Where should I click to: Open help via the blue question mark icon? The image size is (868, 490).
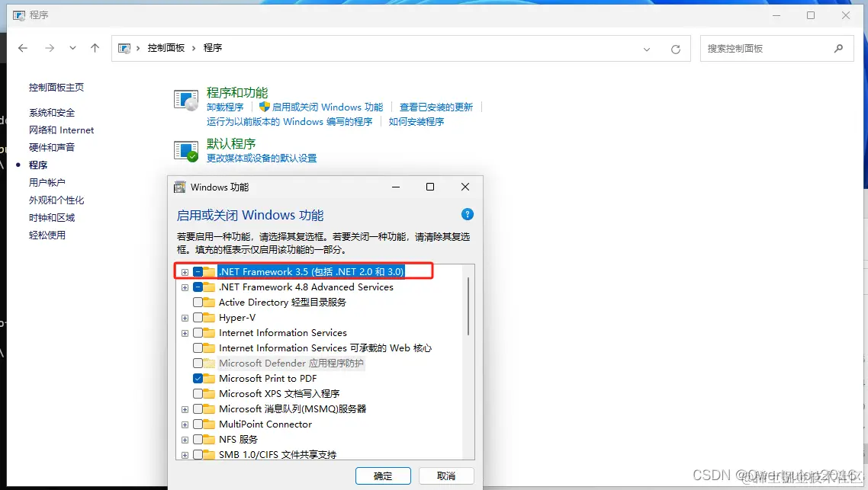click(x=468, y=214)
